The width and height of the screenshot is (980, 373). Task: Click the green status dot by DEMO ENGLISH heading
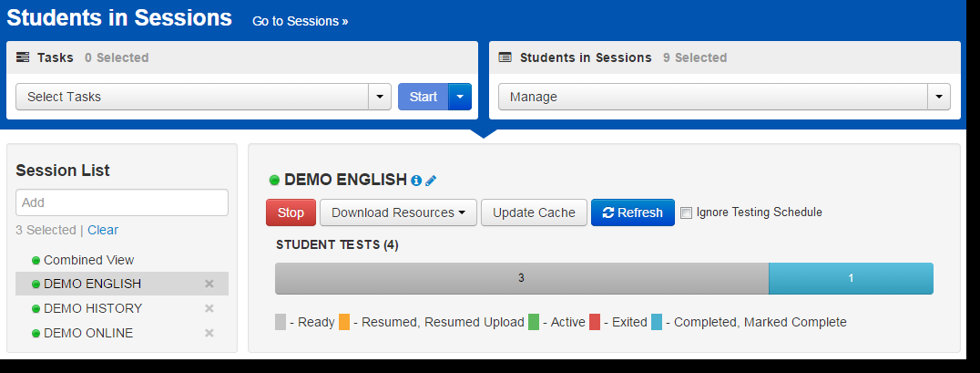tap(274, 181)
